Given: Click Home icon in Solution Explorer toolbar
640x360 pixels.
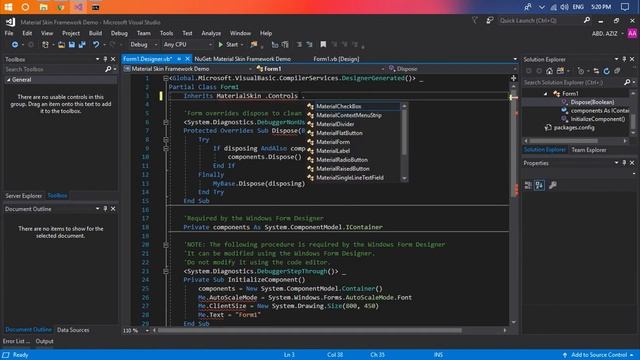Looking at the screenshot, I should 549,71.
